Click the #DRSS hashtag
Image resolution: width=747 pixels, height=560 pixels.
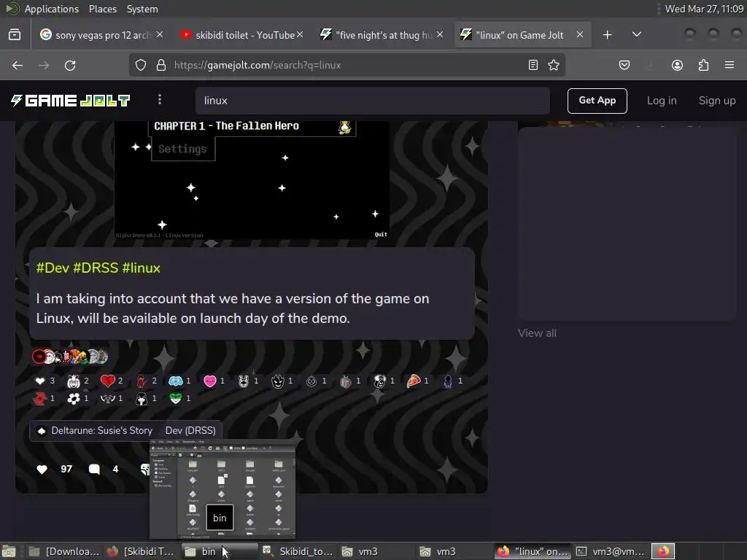click(96, 268)
